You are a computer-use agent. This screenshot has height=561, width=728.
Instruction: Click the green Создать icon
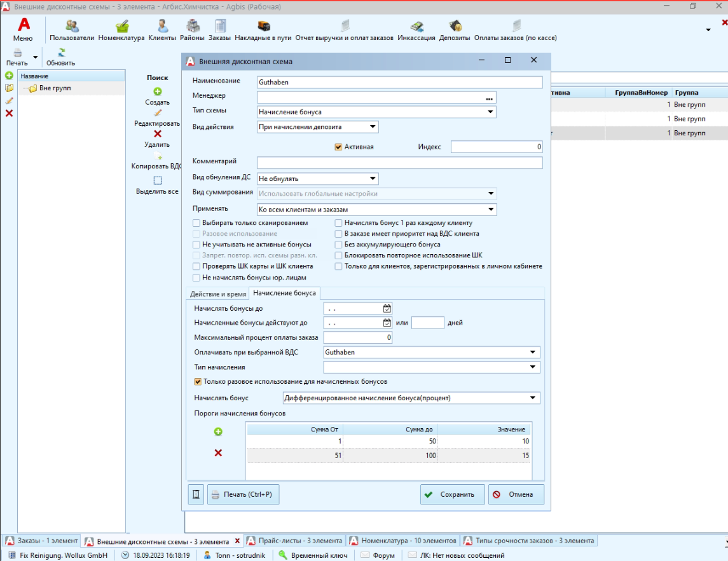click(158, 92)
